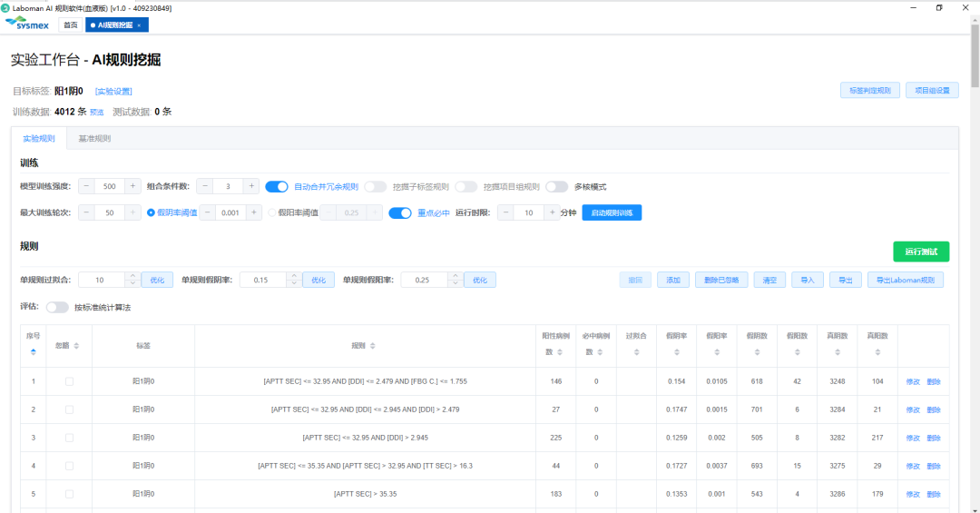Increase 模型训练强度 with the plus button
This screenshot has width=980, height=513.
[x=132, y=186]
